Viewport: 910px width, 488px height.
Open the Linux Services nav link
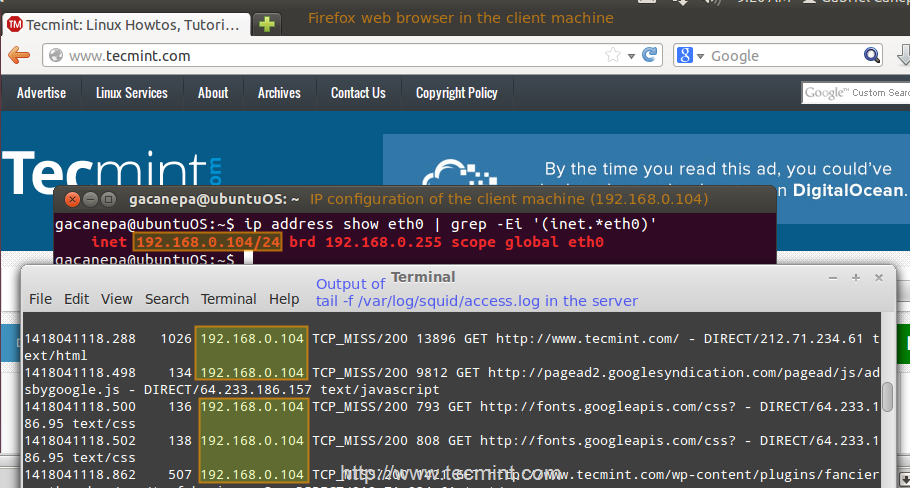coord(132,93)
